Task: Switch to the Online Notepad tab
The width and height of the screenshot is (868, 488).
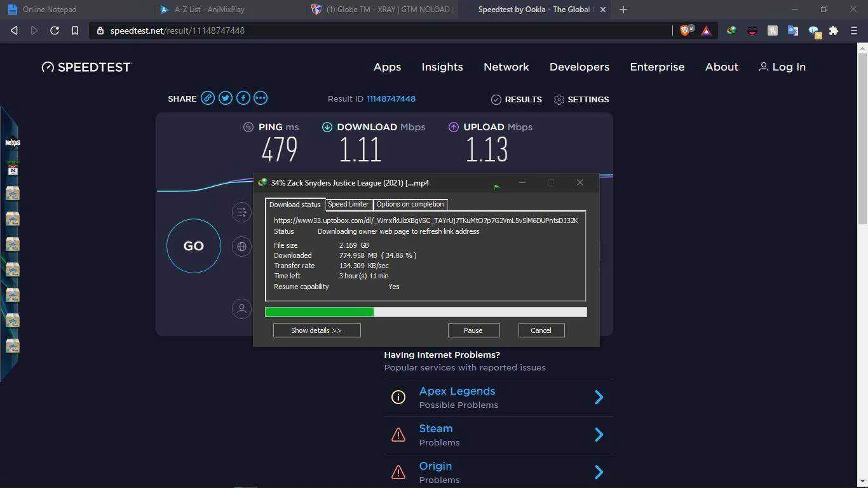Action: tap(76, 10)
